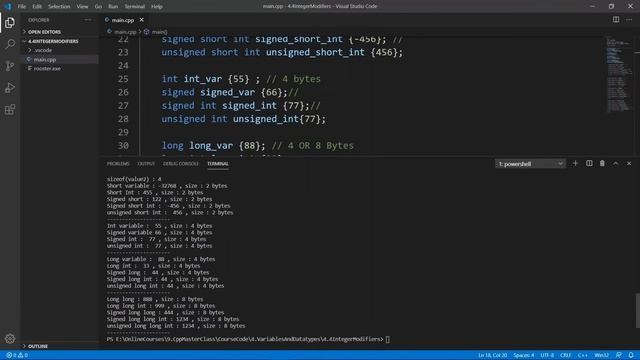Split the terminal panel
640x360 pixels.
(x=589, y=163)
